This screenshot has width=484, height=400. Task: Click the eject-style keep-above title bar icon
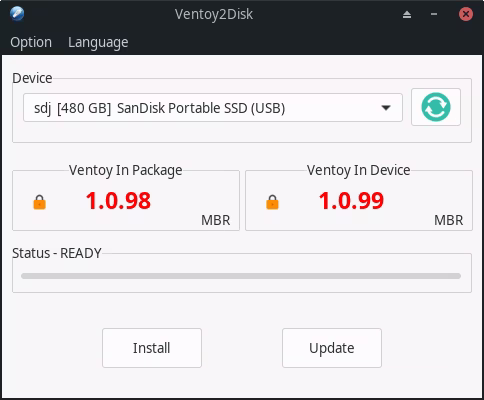pos(407,14)
